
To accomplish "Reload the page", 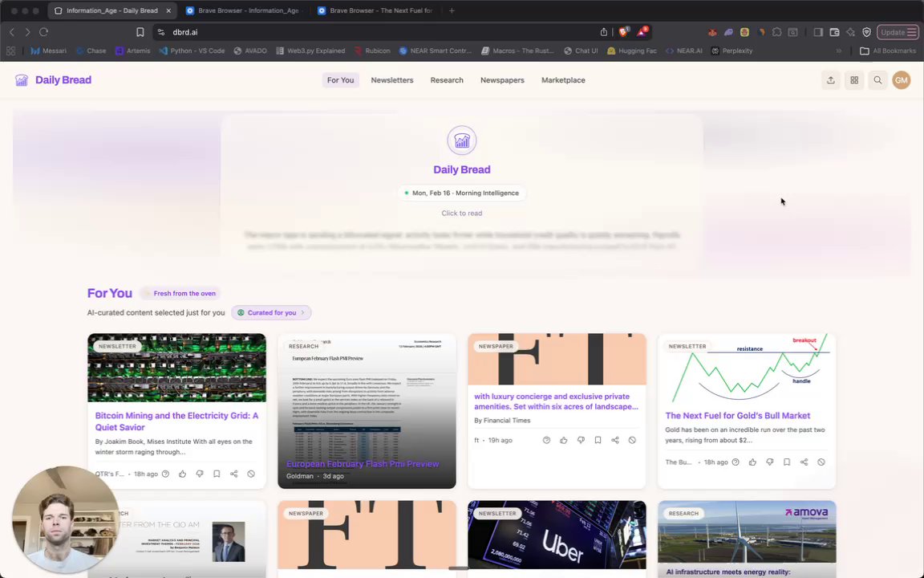I will (x=43, y=32).
